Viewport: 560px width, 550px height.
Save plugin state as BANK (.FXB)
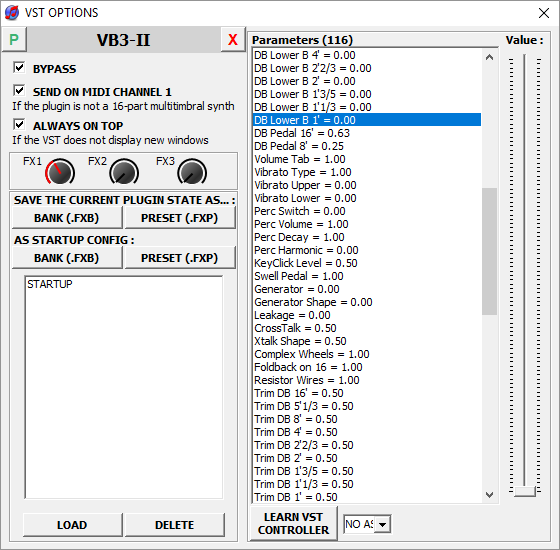click(x=67, y=218)
